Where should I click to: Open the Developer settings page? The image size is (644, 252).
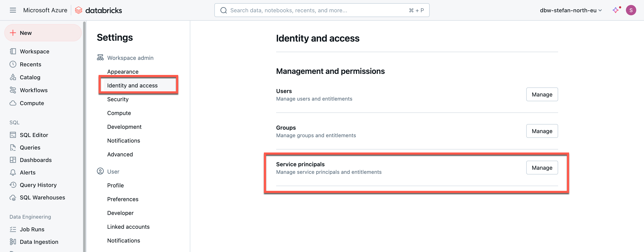point(120,213)
